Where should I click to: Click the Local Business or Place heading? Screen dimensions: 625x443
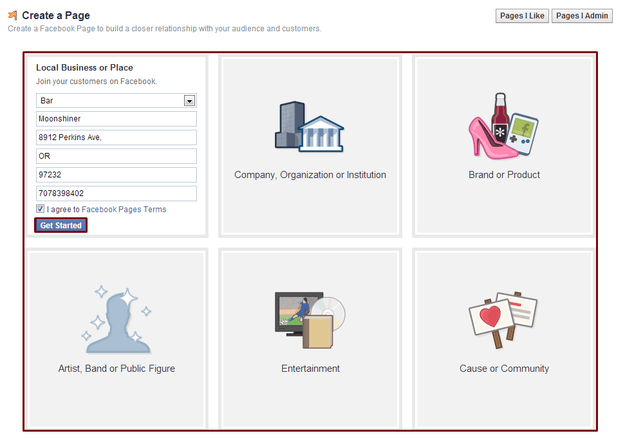click(85, 68)
